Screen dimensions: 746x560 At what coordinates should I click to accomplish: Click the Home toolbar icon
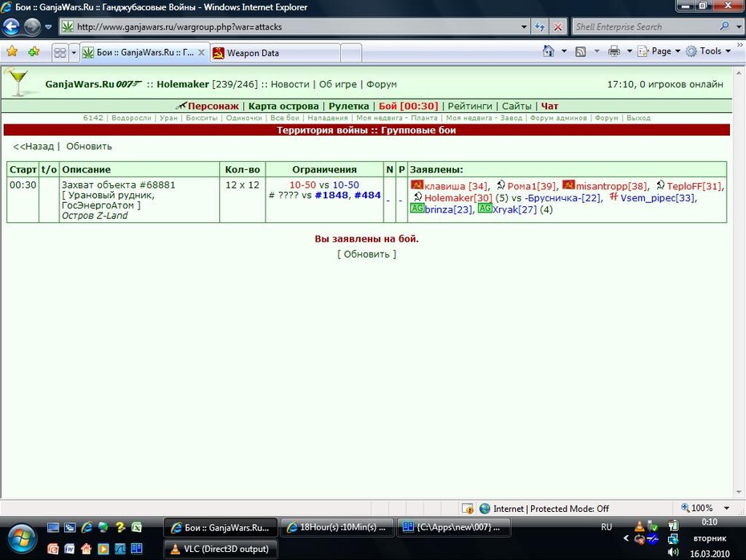549,51
